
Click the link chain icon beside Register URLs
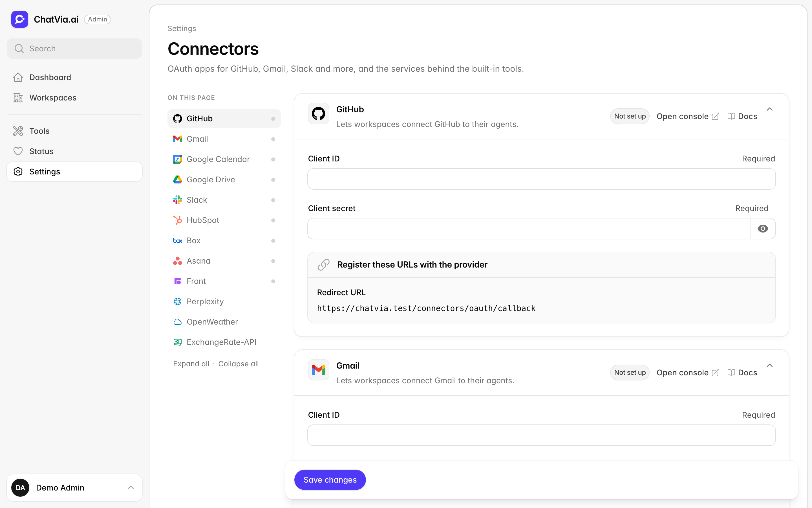(324, 265)
